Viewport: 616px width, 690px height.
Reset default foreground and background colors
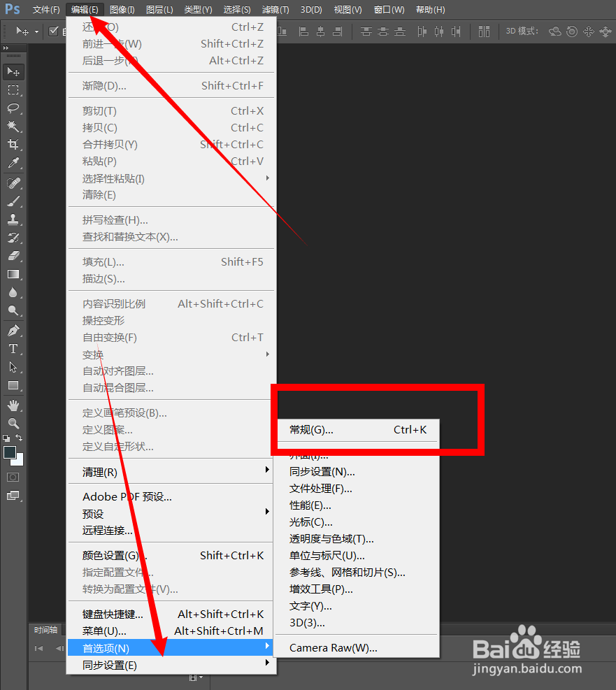tap(6, 438)
